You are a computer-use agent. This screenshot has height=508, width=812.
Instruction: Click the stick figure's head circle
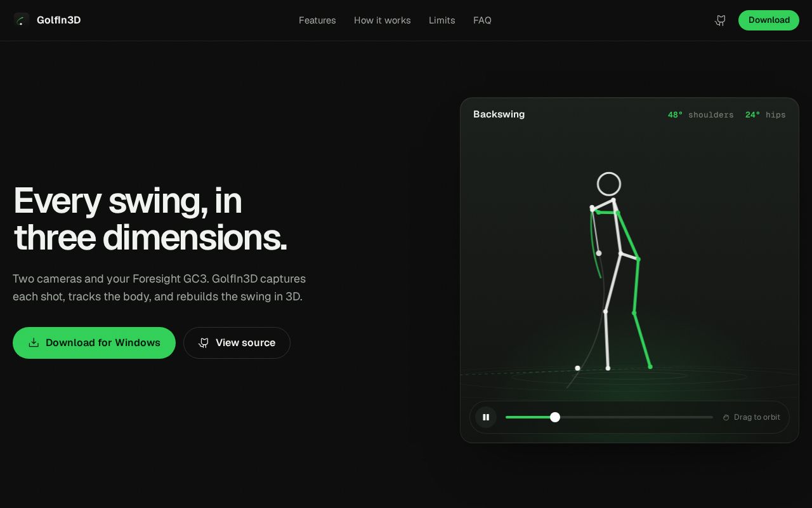click(609, 184)
